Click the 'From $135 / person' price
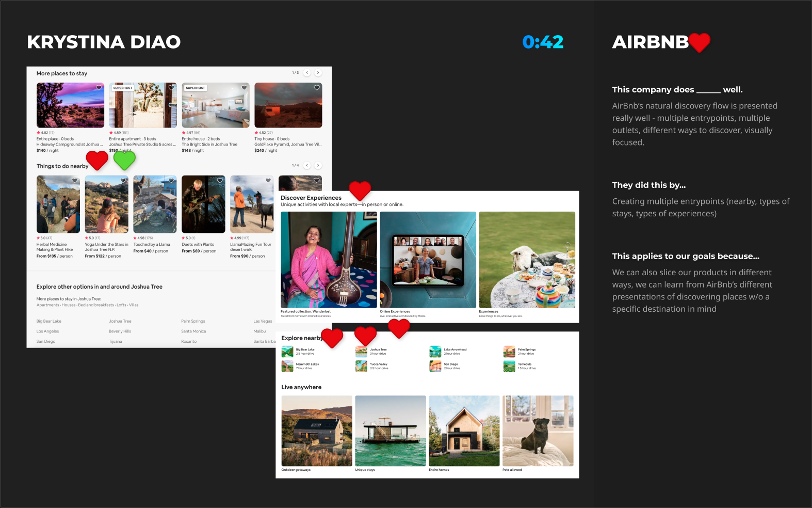Viewport: 812px width, 508px height. click(x=55, y=256)
